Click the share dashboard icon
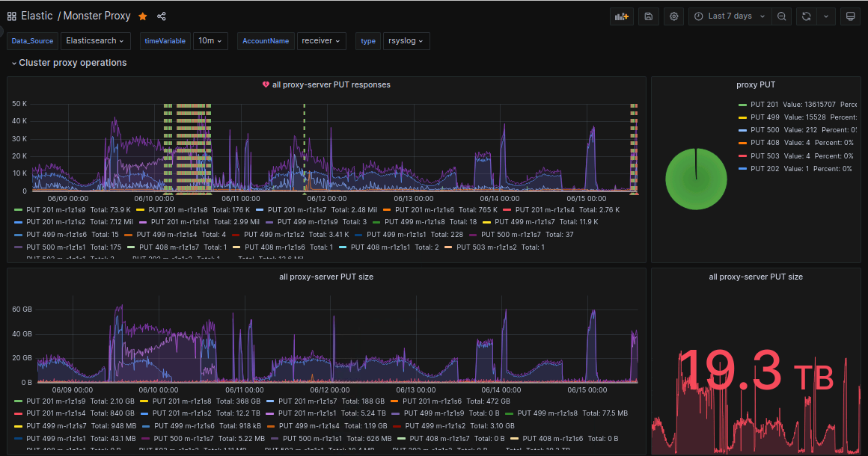 162,16
